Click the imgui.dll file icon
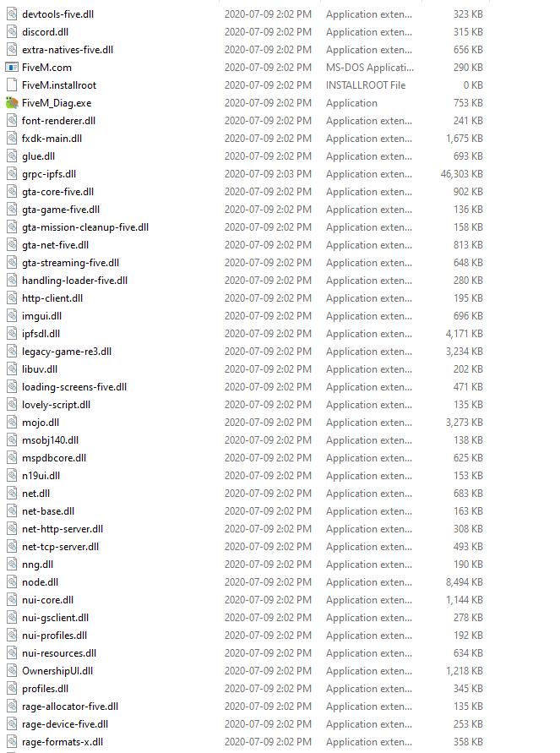The image size is (560, 753). (12, 316)
